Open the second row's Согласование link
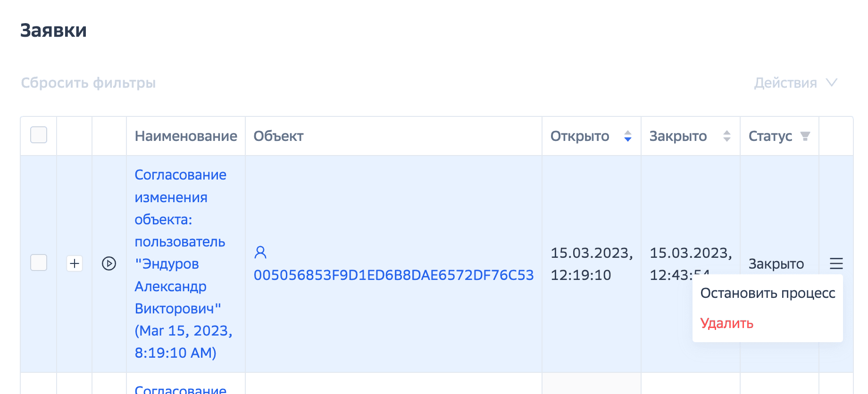 [x=180, y=389]
